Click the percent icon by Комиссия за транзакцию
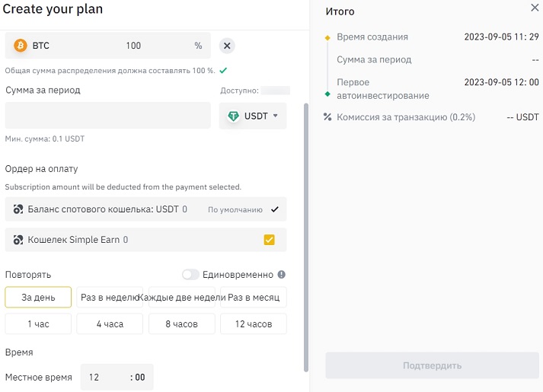The height and width of the screenshot is (392, 543). point(327,117)
